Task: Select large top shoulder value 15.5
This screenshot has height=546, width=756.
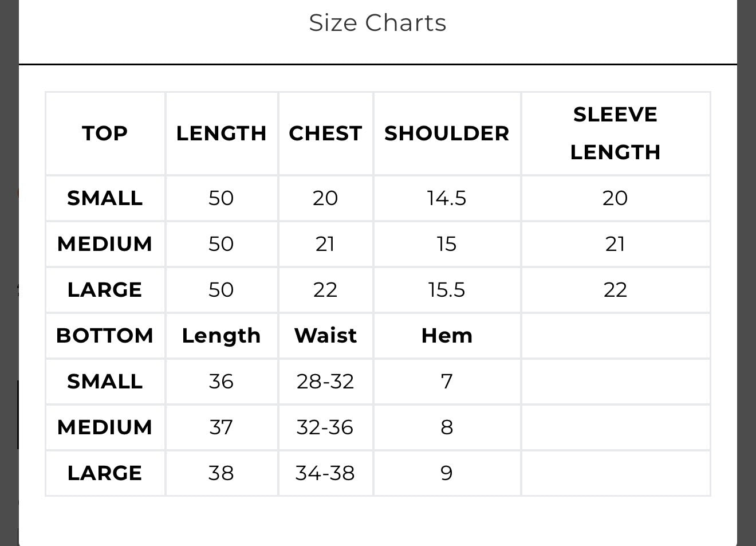Action: [447, 290]
